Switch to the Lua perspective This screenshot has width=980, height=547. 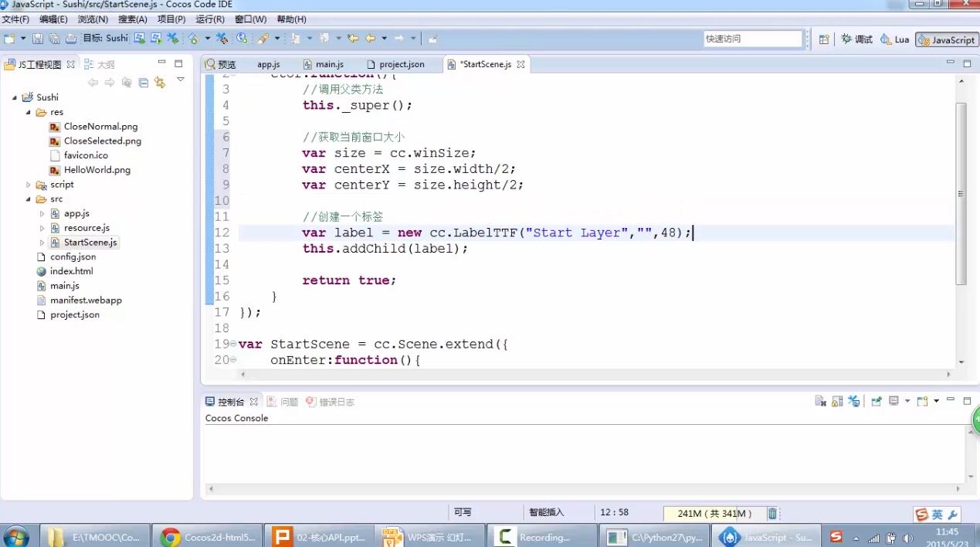pyautogui.click(x=895, y=39)
